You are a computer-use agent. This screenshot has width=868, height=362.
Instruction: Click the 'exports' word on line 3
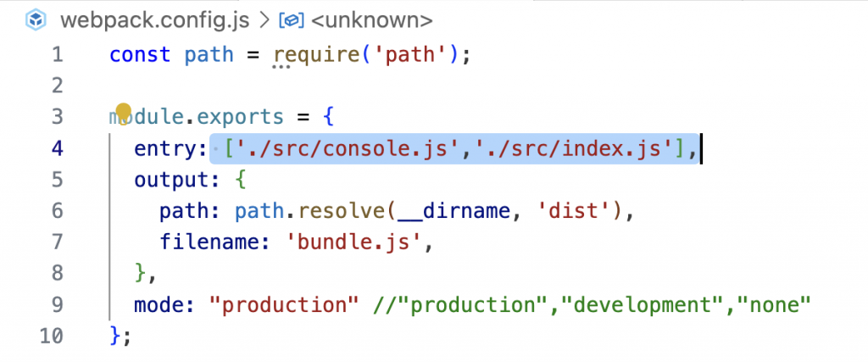pos(240,117)
